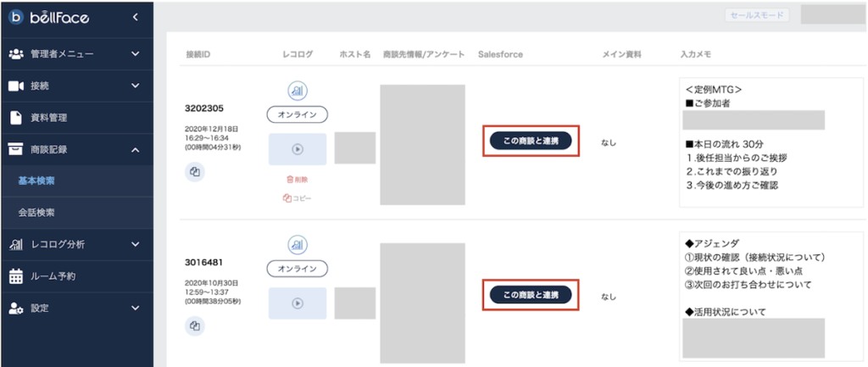Copy connection ID 3202305 using its copy icon

pyautogui.click(x=195, y=172)
